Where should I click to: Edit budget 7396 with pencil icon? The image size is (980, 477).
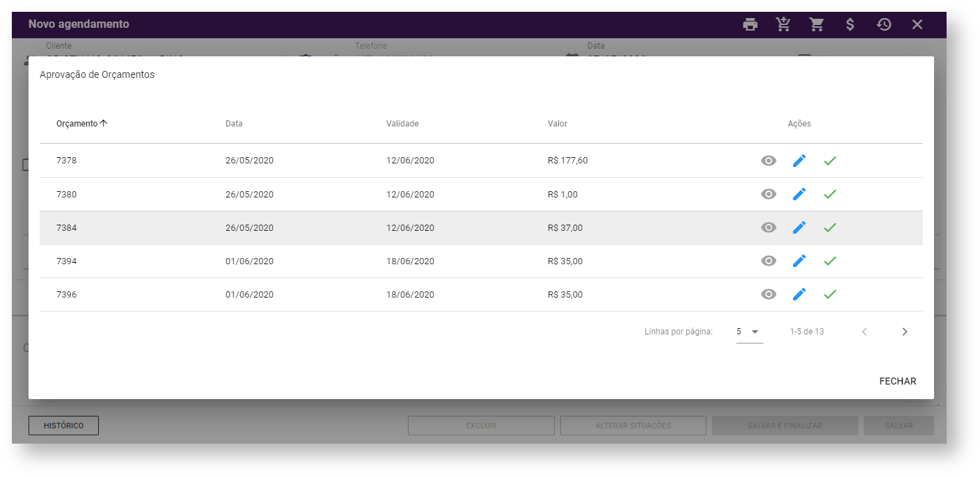point(799,294)
